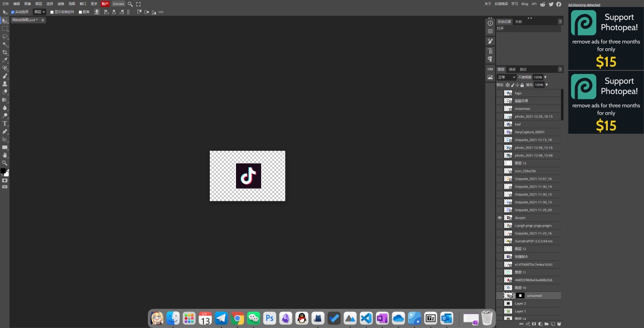644x328 pixels.
Task: Open the layers panel options menu
Action: point(560,69)
